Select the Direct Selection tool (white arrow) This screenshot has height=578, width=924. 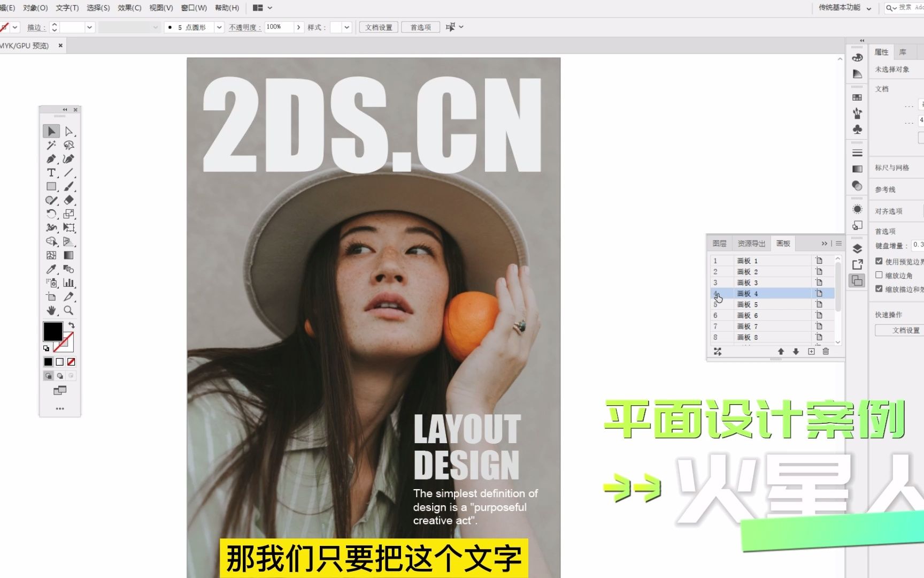tap(69, 131)
